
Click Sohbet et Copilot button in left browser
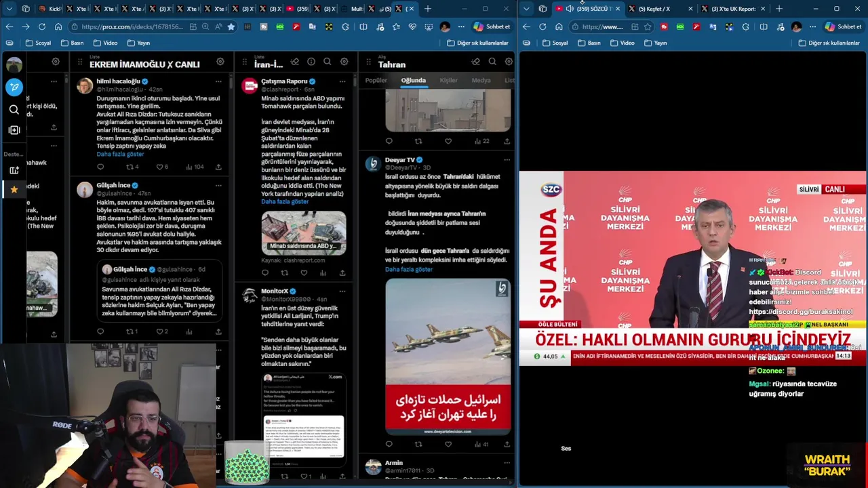[492, 26]
